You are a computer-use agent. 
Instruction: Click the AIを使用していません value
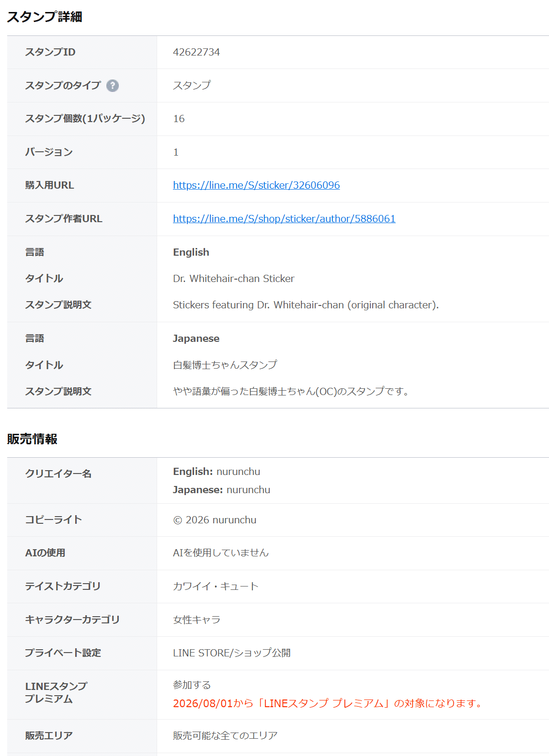tap(221, 553)
